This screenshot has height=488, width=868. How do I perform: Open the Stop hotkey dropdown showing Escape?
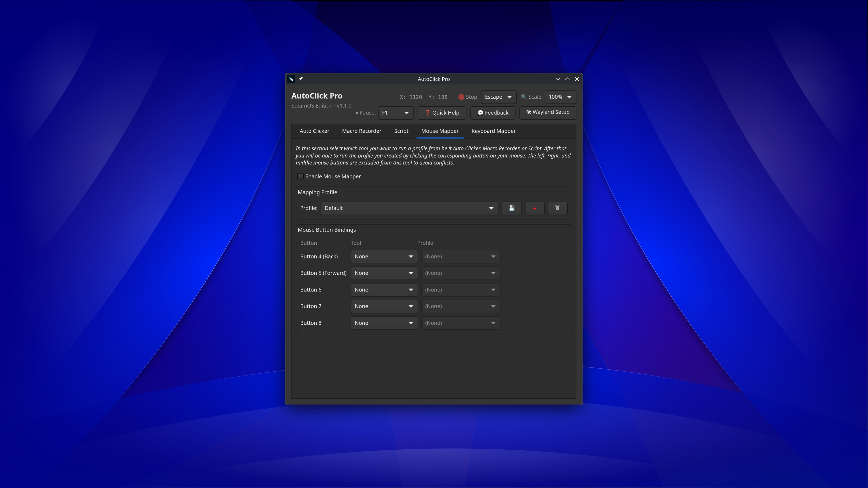(x=498, y=97)
